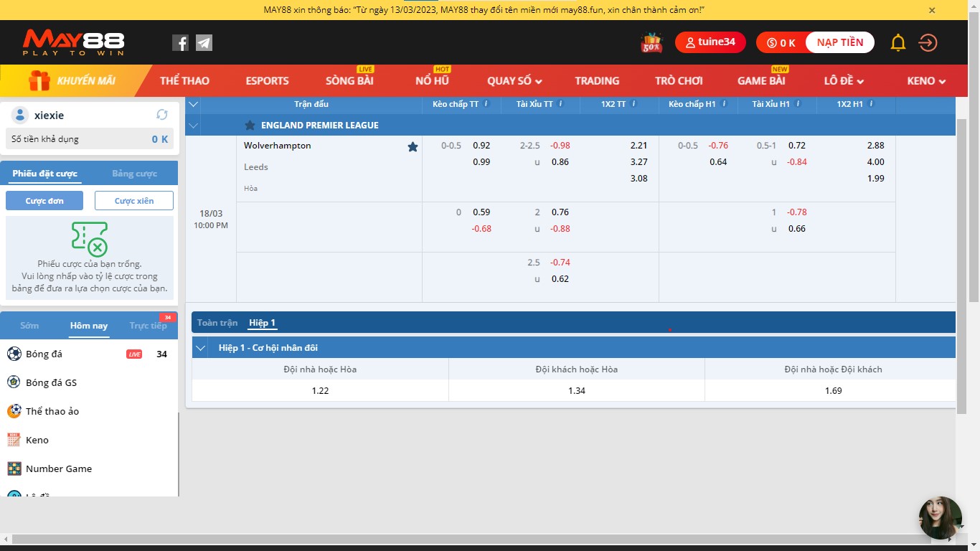980x551 pixels.
Task: Show info for Kèo chấp H1
Action: click(723, 104)
